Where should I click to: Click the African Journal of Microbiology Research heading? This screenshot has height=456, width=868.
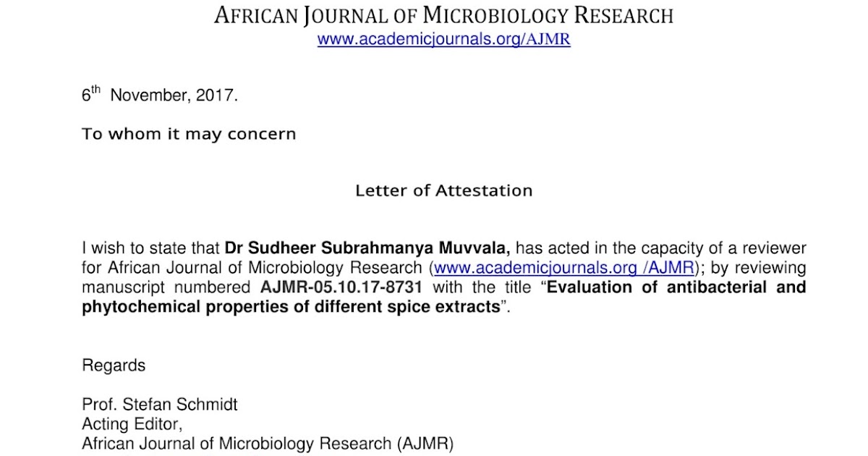[x=443, y=15]
